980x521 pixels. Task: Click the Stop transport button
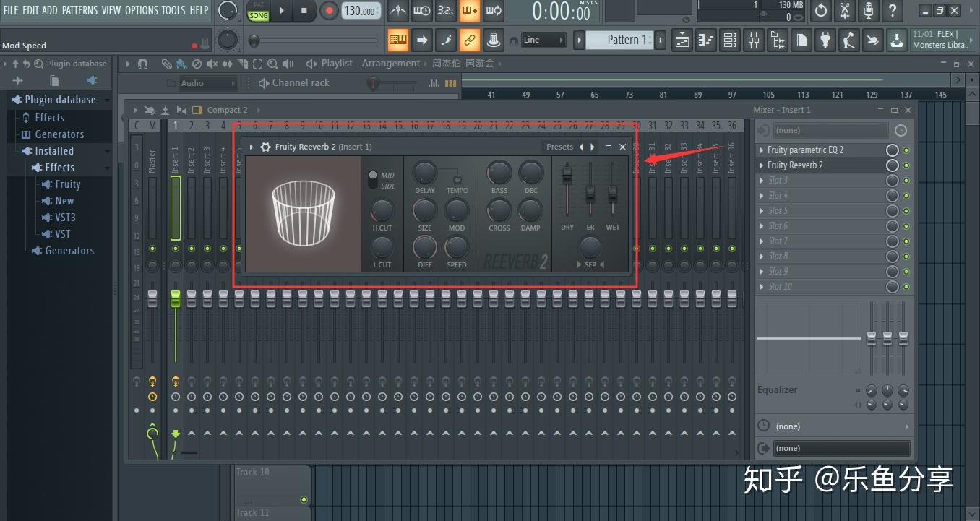(304, 11)
